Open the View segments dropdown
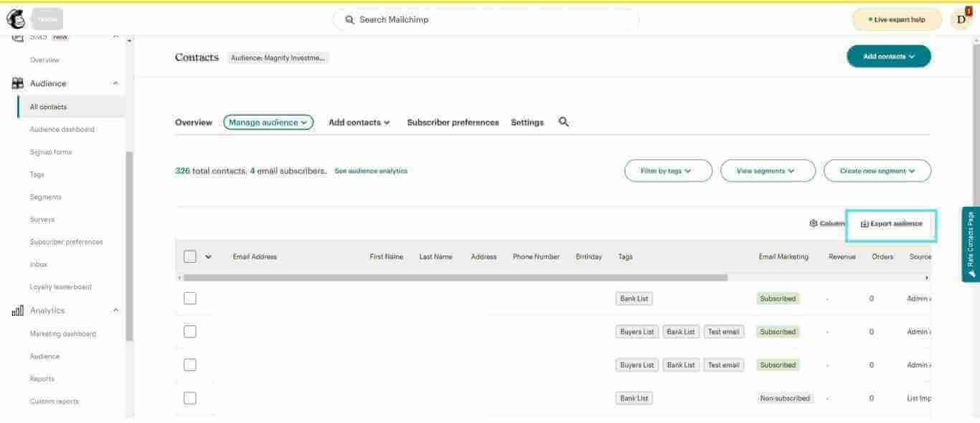 [768, 171]
